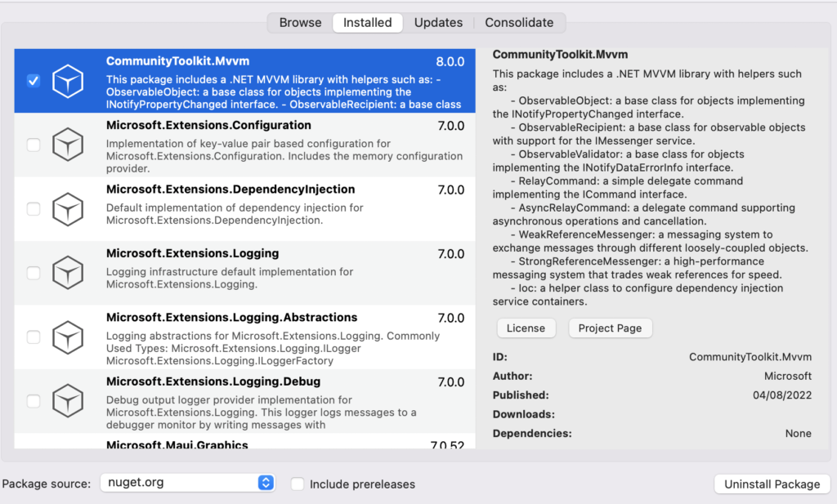
Task: Click the CommunityToolkit.Mvvm package icon
Action: pos(68,81)
